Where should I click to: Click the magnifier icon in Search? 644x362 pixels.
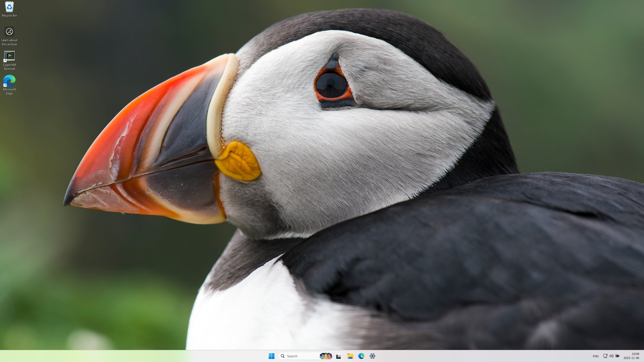(x=283, y=356)
